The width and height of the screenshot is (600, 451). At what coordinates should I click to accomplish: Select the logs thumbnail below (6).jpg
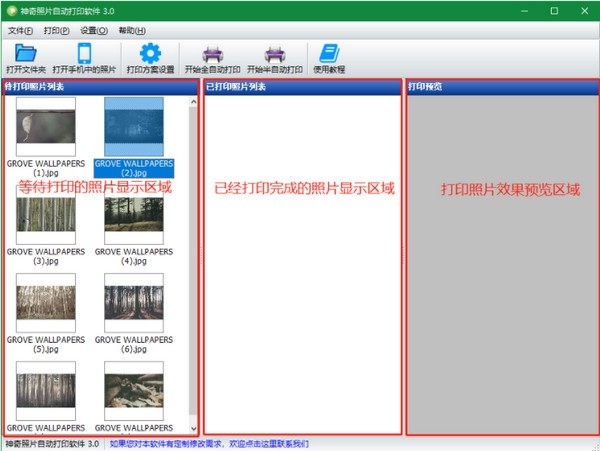(134, 391)
